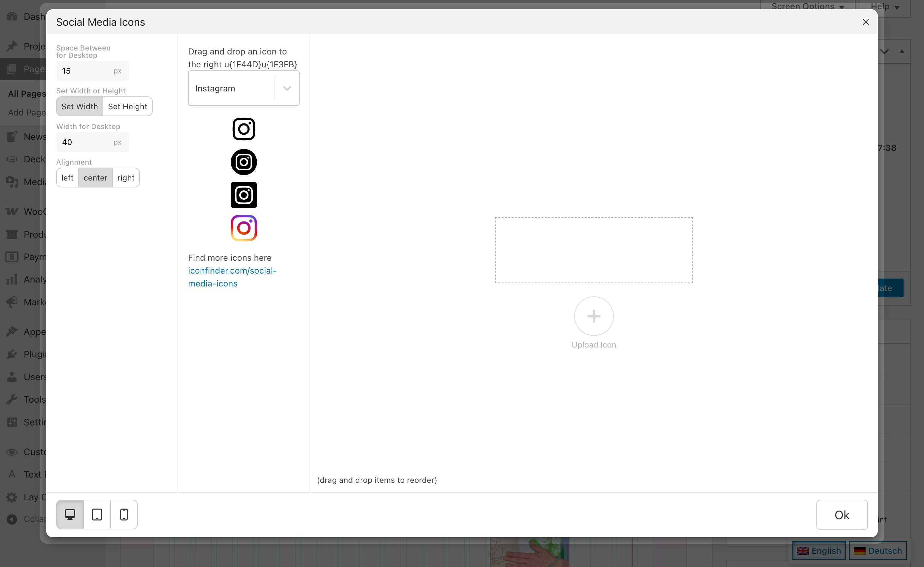Image resolution: width=924 pixels, height=567 pixels.
Task: Click the Lay Options gear icon
Action: tap(12, 497)
